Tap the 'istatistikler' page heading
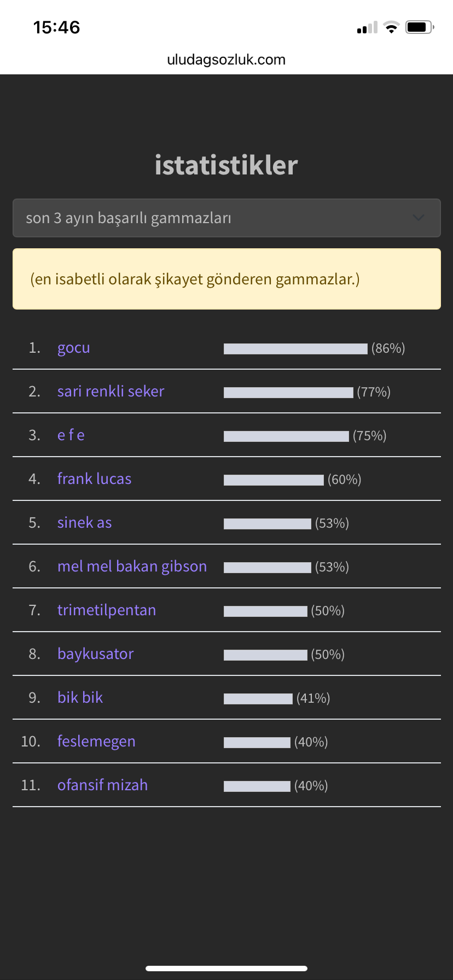This screenshot has height=980, width=453. (226, 165)
